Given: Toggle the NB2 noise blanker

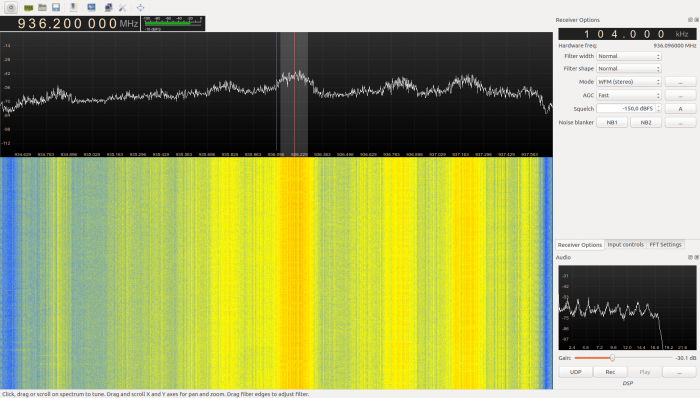Looking at the screenshot, I should pyautogui.click(x=646, y=122).
